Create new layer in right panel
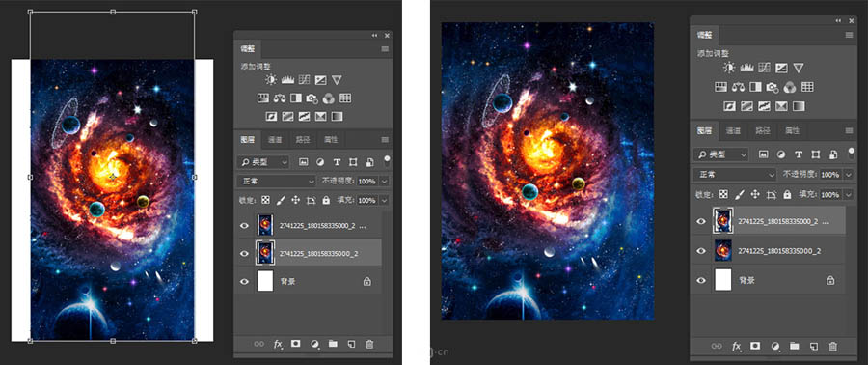The width and height of the screenshot is (868, 365). [x=813, y=346]
